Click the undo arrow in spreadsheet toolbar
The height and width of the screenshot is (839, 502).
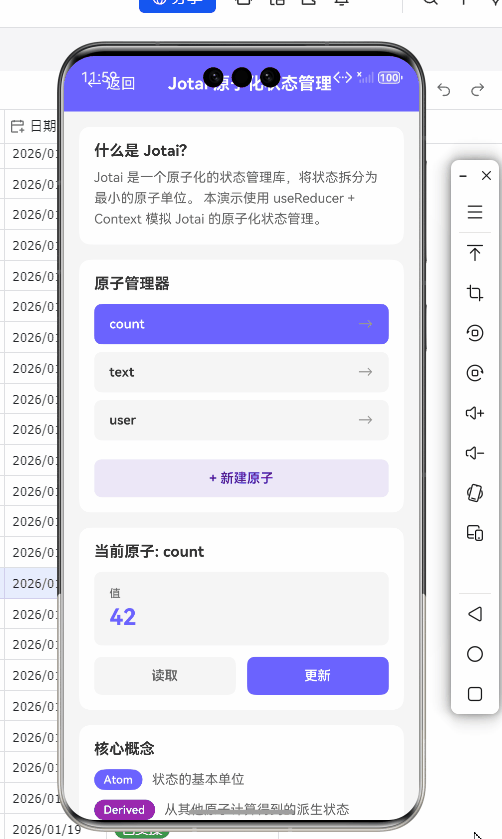pos(444,89)
